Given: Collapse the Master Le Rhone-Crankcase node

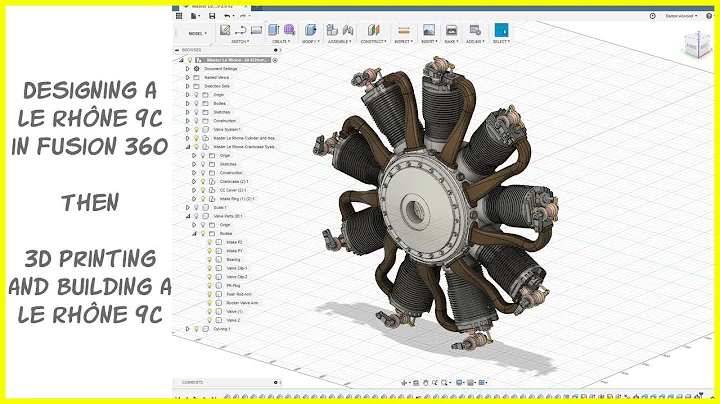Looking at the screenshot, I should click(187, 147).
